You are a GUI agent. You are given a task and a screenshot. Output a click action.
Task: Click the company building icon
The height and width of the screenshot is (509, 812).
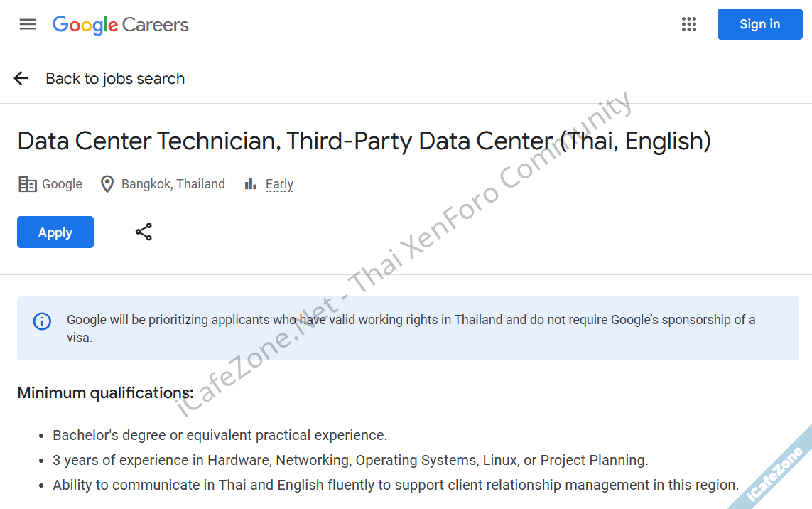click(x=27, y=184)
